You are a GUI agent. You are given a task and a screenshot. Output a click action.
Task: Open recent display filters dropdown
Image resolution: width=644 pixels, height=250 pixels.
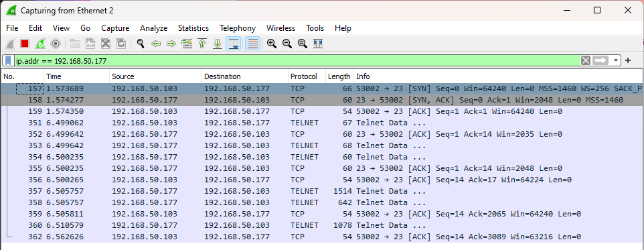tap(615, 61)
